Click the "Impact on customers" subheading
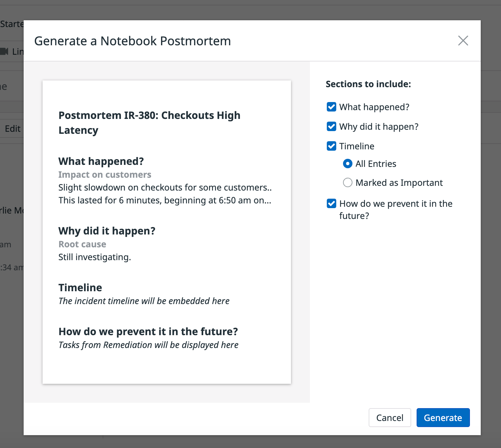The width and height of the screenshot is (501, 448). pyautogui.click(x=105, y=174)
